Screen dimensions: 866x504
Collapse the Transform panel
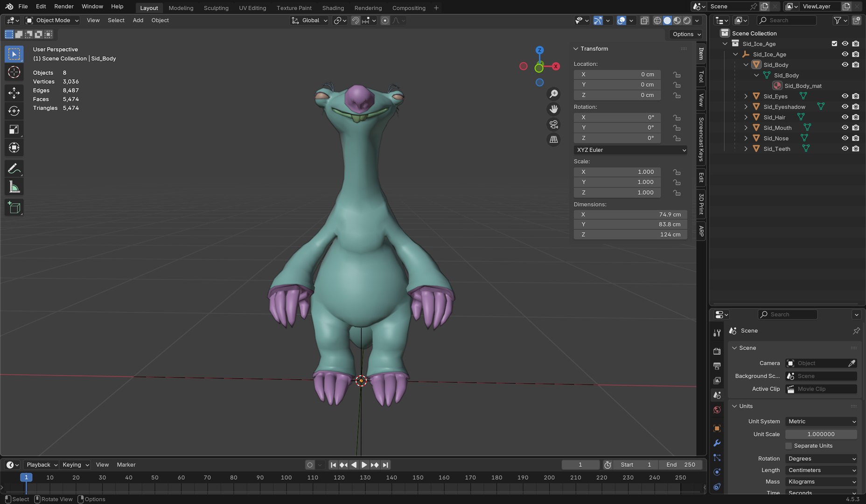576,49
